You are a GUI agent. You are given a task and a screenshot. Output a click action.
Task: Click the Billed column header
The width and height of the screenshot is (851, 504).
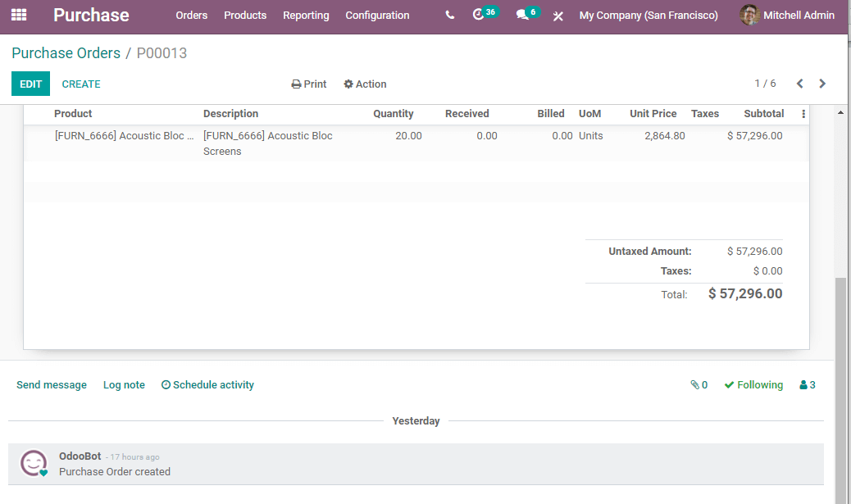[551, 114]
